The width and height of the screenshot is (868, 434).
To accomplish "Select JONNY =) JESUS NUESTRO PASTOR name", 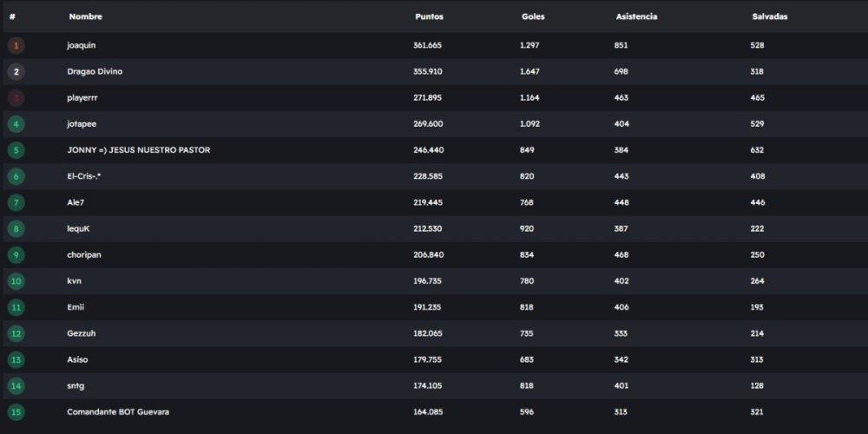I will tap(138, 150).
